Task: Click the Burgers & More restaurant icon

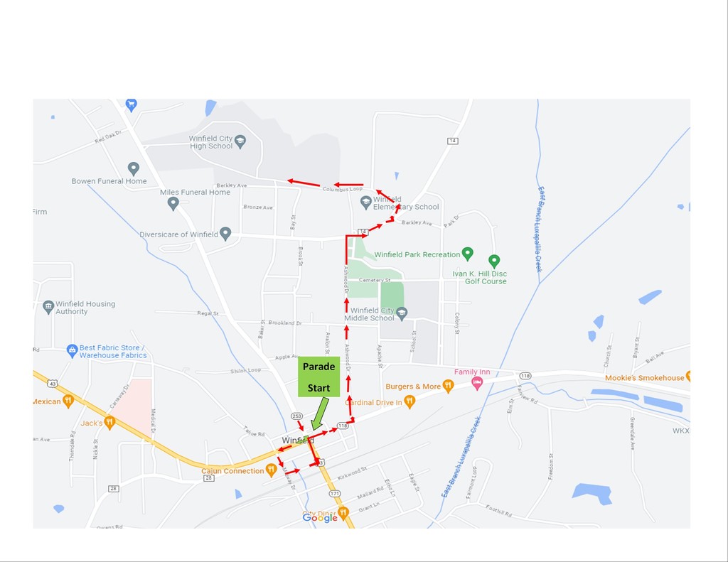Action: pos(448,386)
